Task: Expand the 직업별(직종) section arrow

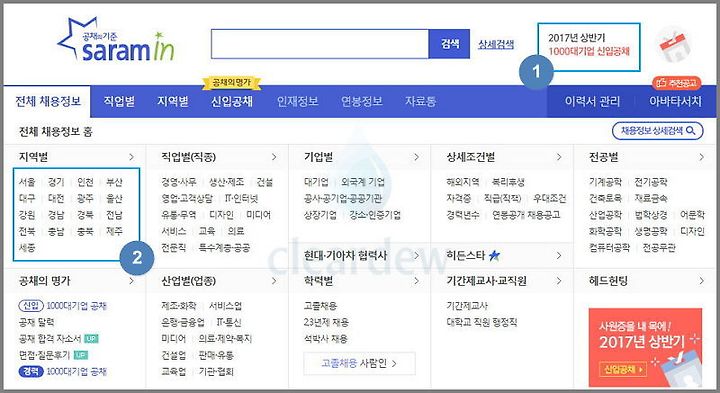Action: click(274, 157)
